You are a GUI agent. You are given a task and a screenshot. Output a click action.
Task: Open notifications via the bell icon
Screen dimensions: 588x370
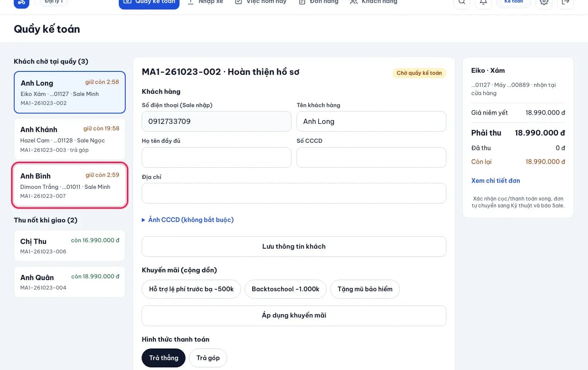point(483,2)
